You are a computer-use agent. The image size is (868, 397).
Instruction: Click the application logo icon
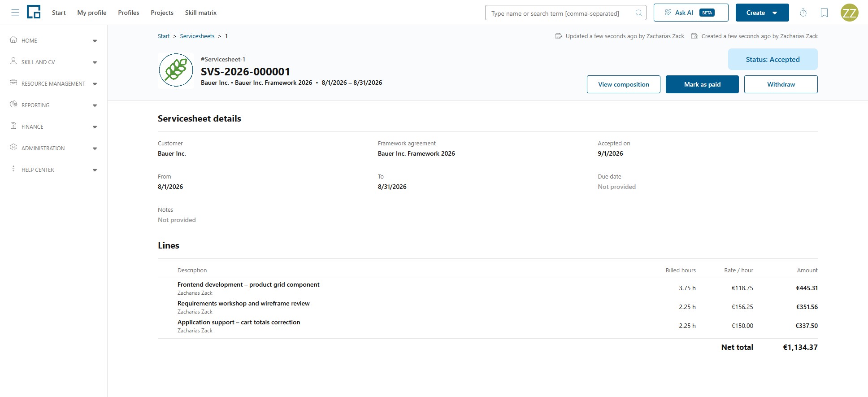tap(34, 12)
